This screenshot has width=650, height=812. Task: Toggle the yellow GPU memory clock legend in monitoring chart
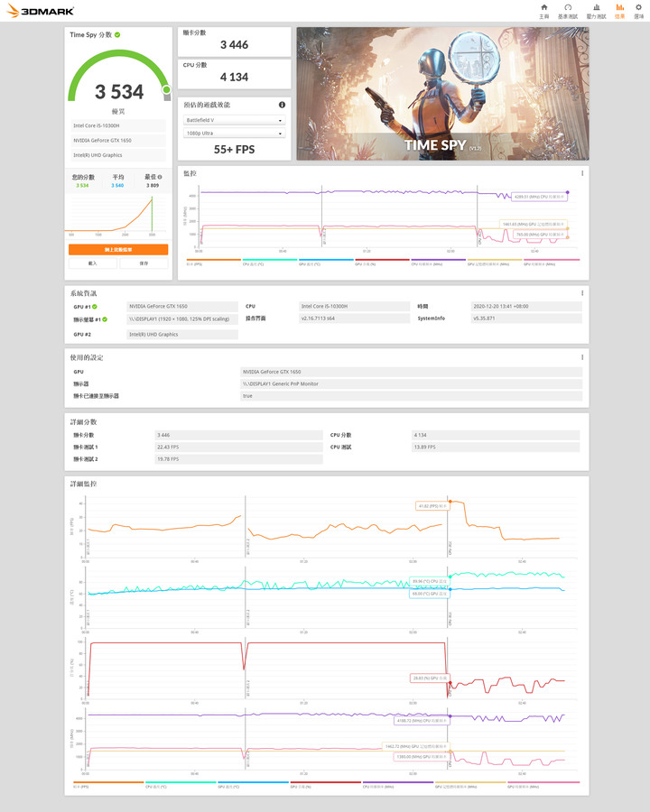[495, 262]
